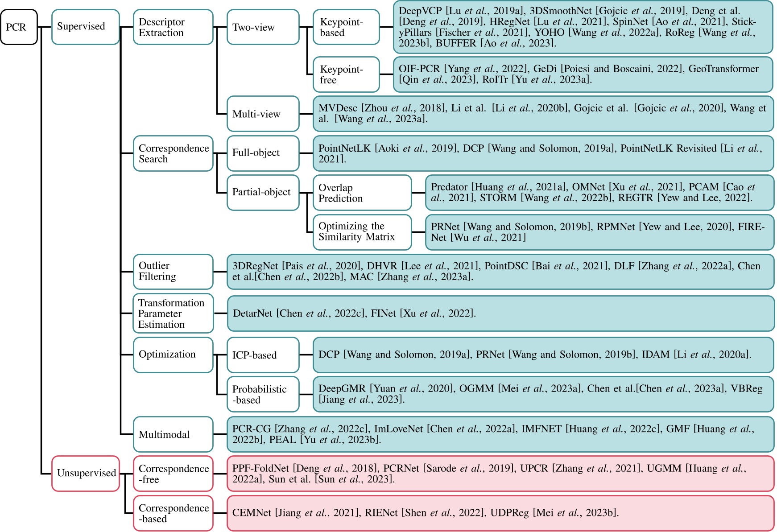Click the Supervised branch node
Screen dimensions: 777x532
coord(85,27)
